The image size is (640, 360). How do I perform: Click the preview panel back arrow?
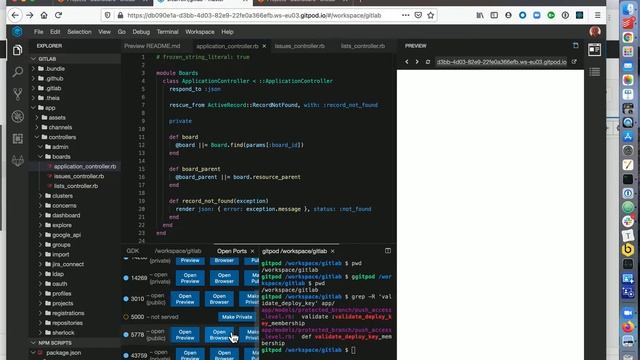(x=407, y=62)
